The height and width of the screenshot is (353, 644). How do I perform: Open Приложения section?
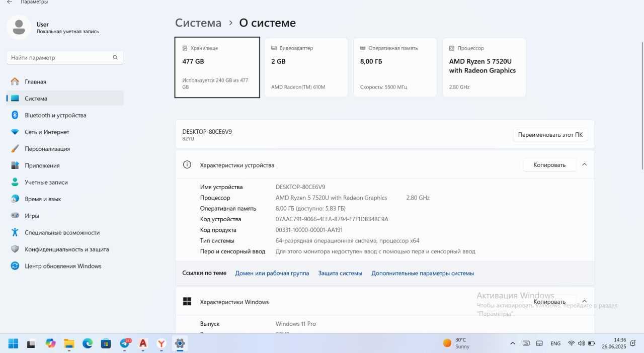click(65, 165)
